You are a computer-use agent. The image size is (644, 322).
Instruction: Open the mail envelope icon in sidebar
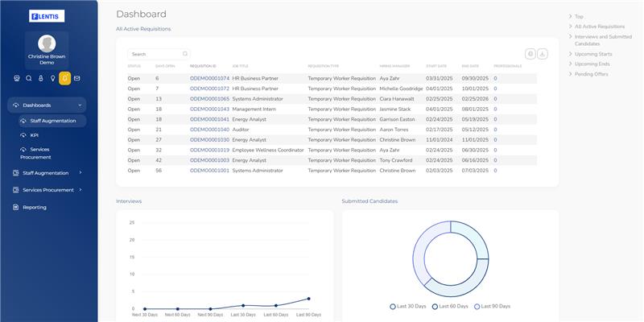[77, 78]
